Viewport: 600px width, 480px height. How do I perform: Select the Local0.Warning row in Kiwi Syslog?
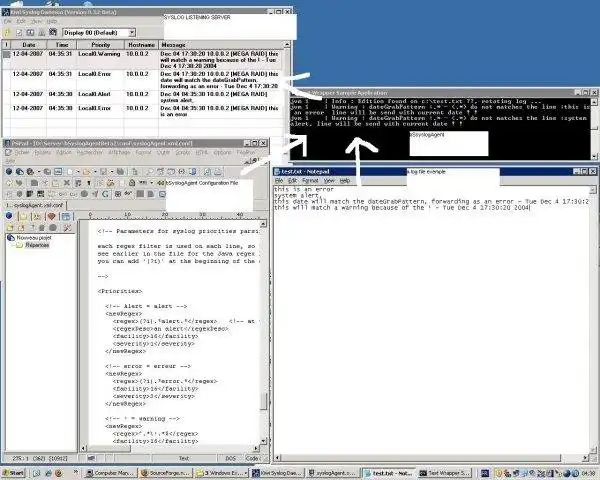tap(145, 60)
